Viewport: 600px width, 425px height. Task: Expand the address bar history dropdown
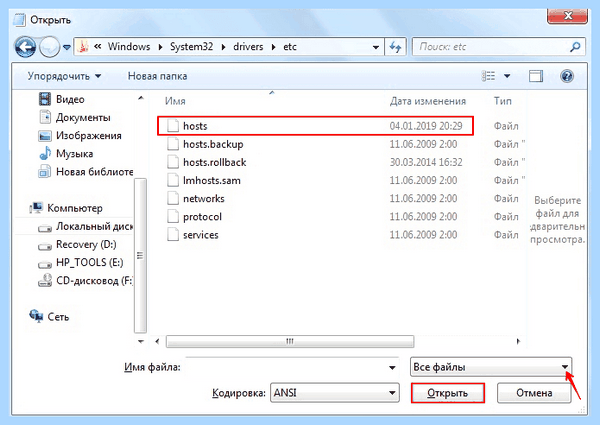[x=376, y=47]
